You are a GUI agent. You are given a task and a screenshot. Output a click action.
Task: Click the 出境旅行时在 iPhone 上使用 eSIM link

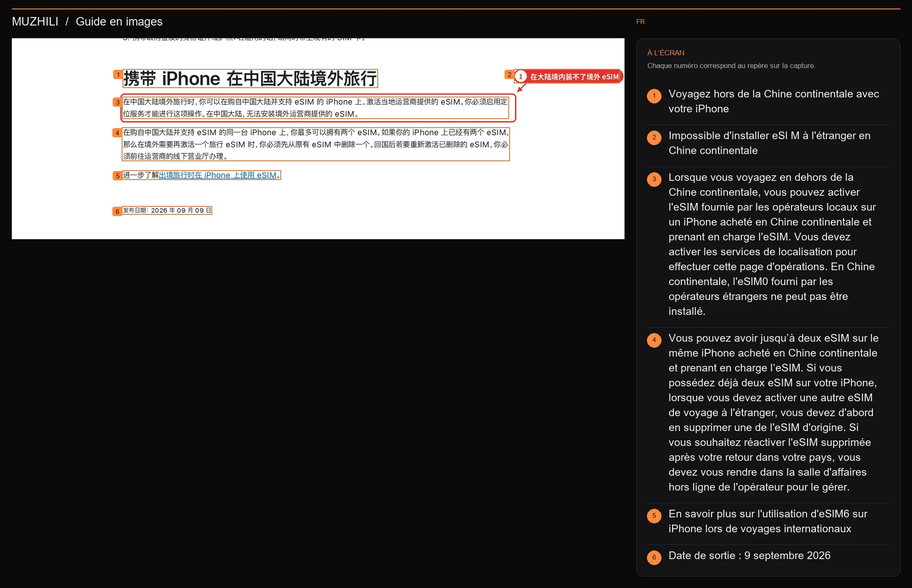pos(218,175)
